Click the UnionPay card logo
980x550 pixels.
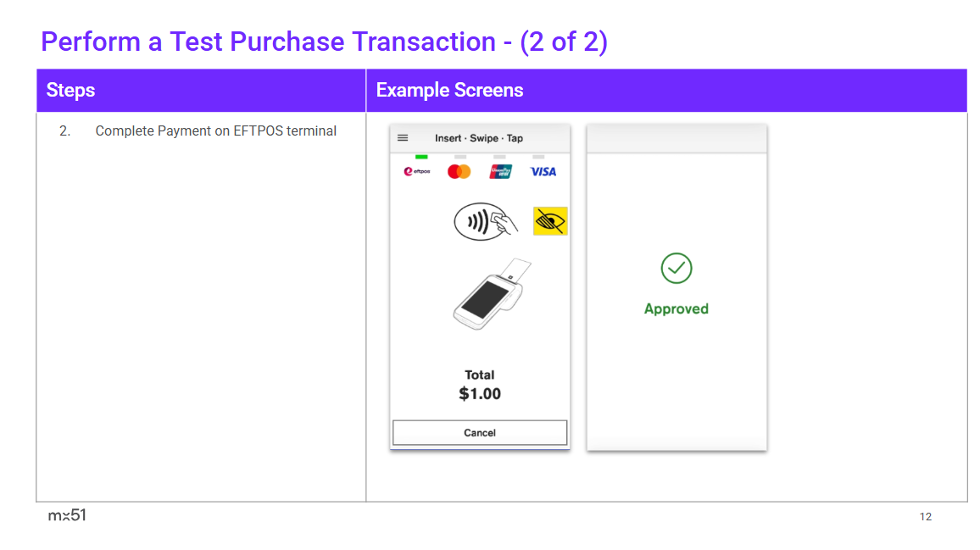[x=501, y=172]
